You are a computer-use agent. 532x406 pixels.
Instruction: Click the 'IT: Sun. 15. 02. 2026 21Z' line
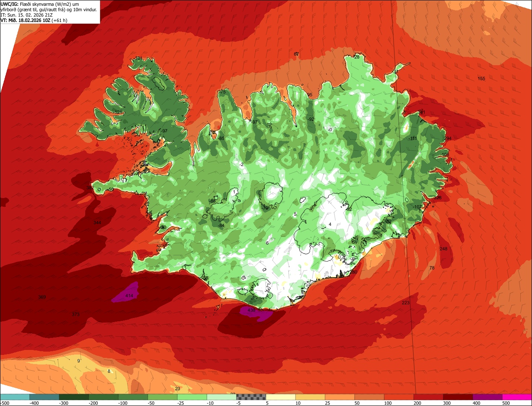click(26, 15)
